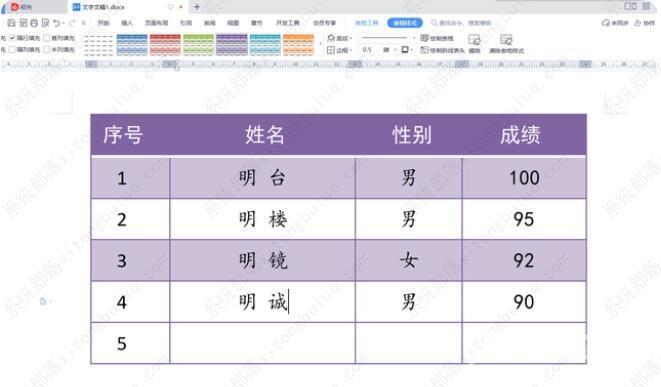The width and height of the screenshot is (661, 387).
Task: Open the 页面布局 Page Layout tab
Action: tap(156, 23)
